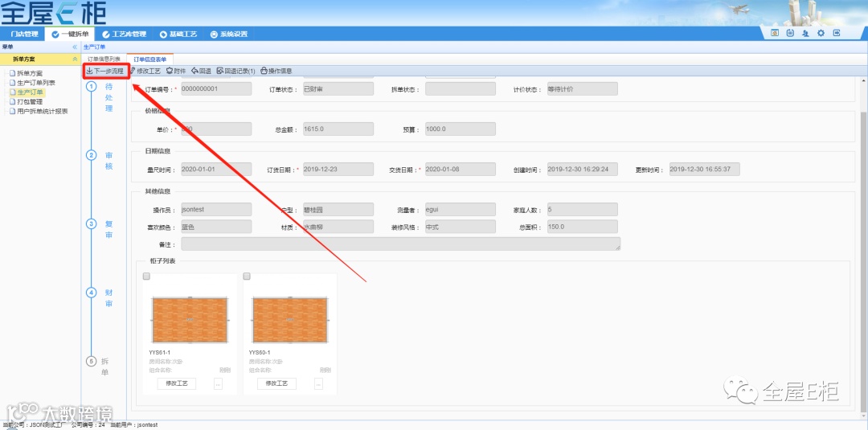Tick the checkbox for cabinet YYS60-1

pyautogui.click(x=247, y=276)
